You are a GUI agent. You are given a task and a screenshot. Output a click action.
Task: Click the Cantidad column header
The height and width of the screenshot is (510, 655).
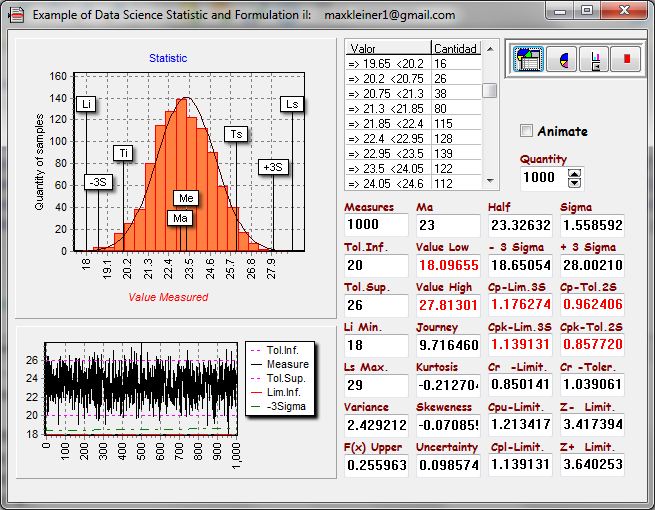(x=455, y=48)
